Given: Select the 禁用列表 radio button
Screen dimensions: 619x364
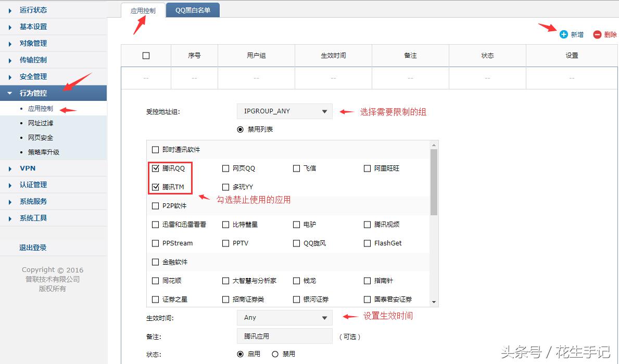Looking at the screenshot, I should click(x=240, y=129).
